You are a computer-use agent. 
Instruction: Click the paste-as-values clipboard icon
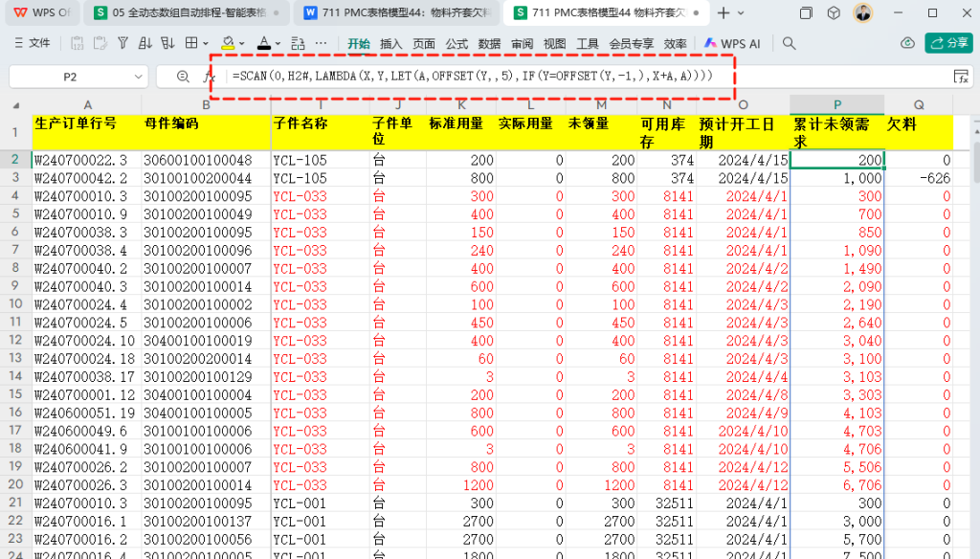click(x=77, y=43)
